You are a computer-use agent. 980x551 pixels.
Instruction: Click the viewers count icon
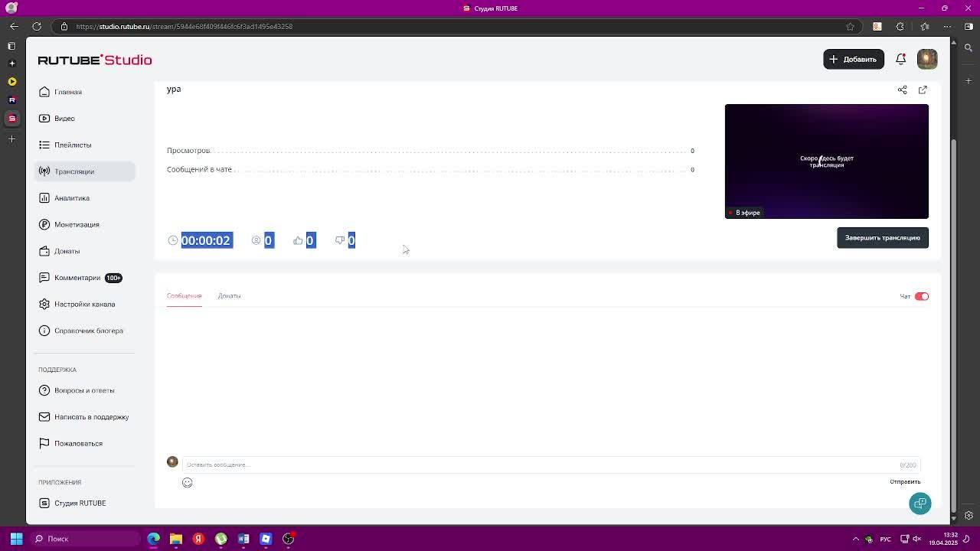tap(256, 240)
